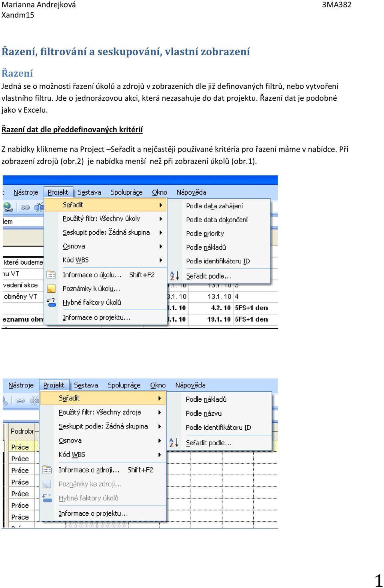Expand Kód WBS submenu arrow in second menu

[160, 454]
